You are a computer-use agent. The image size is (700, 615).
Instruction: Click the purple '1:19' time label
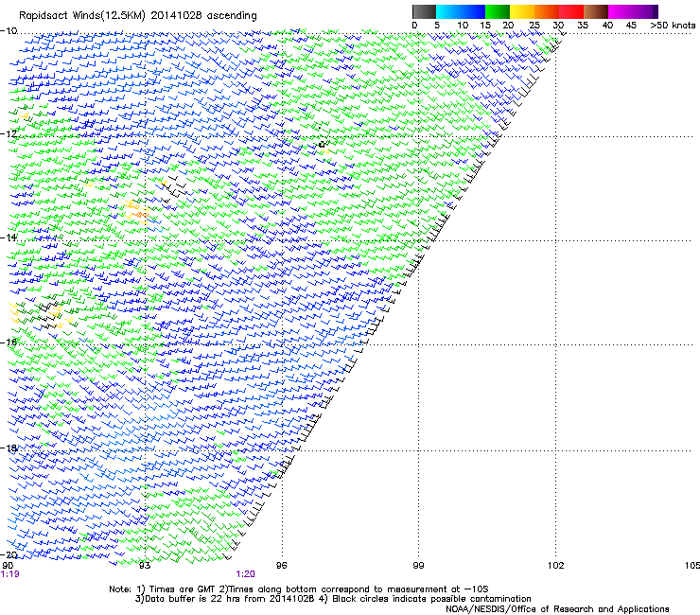point(10,574)
